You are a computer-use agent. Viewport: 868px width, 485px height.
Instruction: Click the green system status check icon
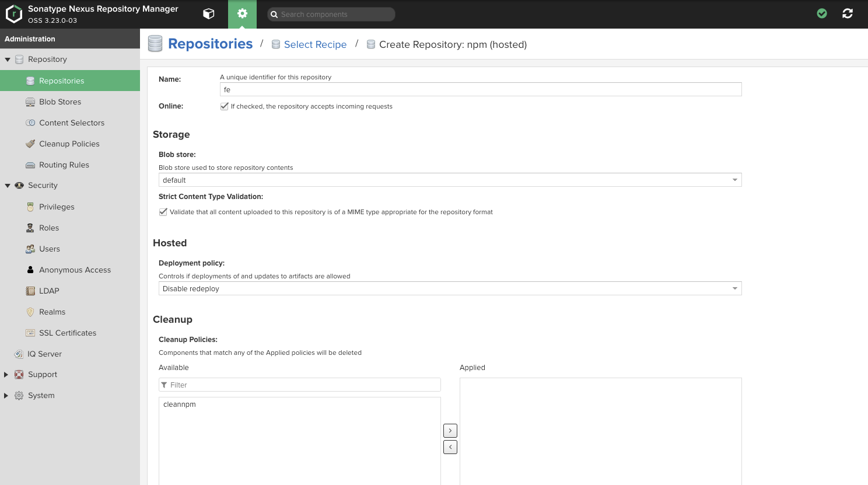click(x=822, y=13)
